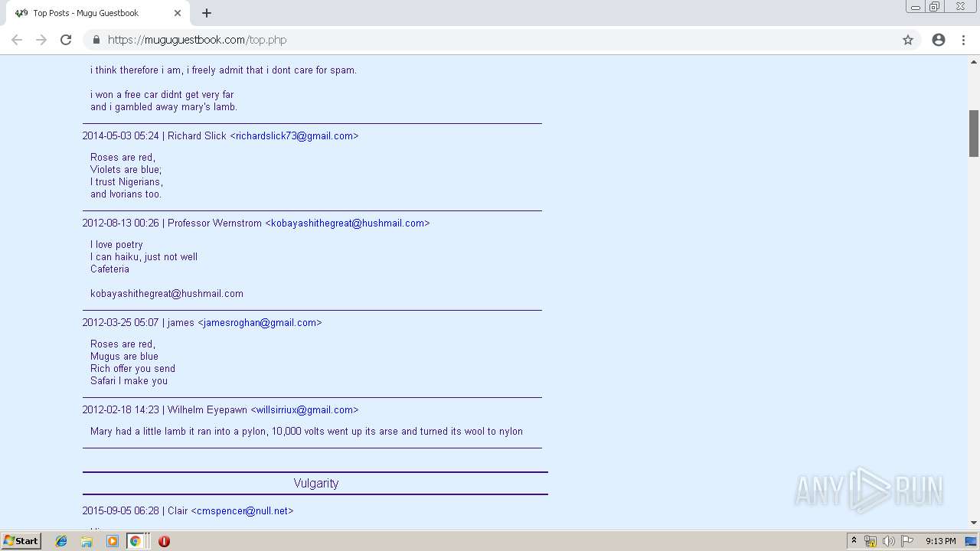Restore down the Chrome window
Viewport: 980px width, 551px height.
pyautogui.click(x=935, y=7)
